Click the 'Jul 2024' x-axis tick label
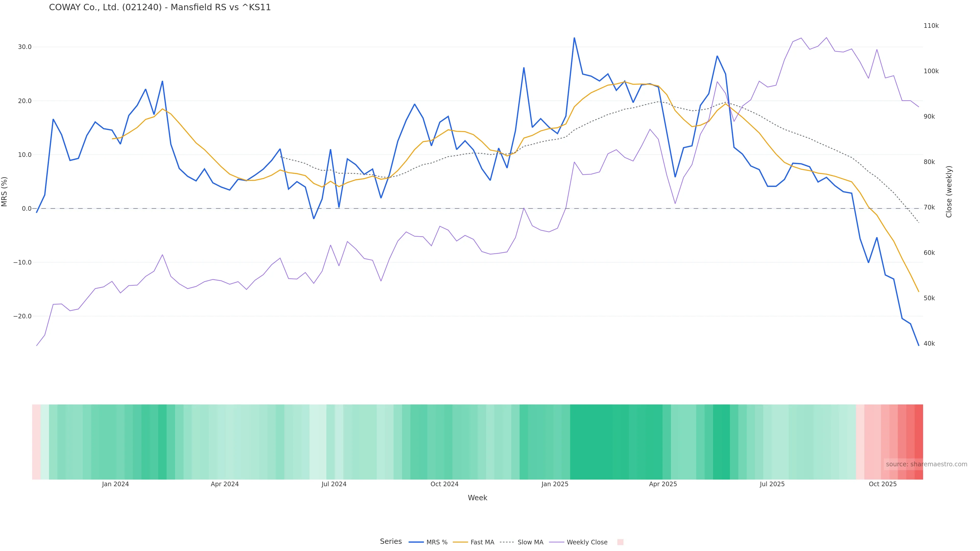 334,484
